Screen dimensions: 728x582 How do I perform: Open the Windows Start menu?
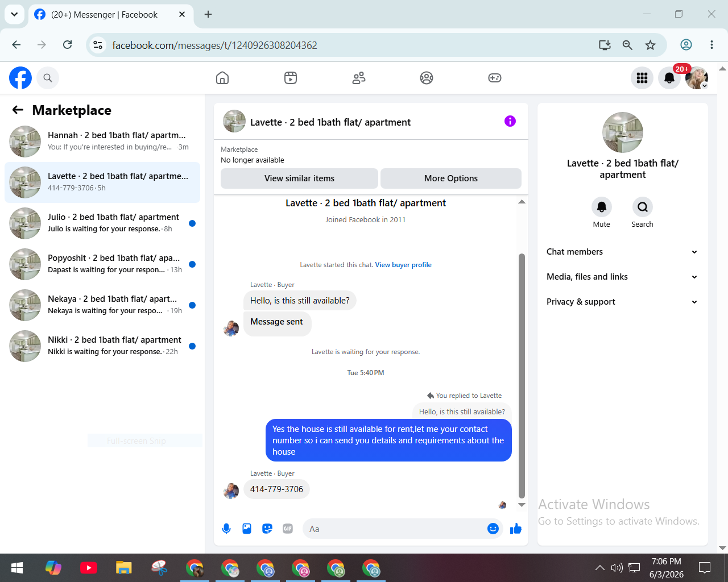(17, 568)
